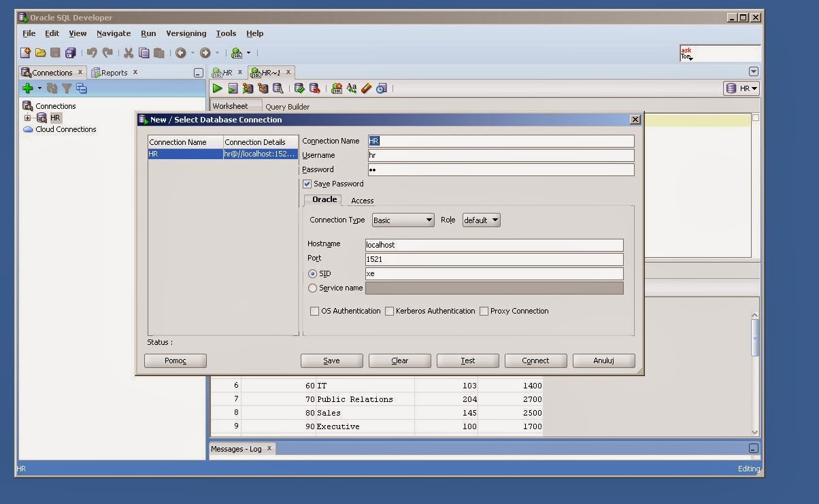This screenshot has height=504, width=819.
Task: Open the File menu
Action: click(x=29, y=33)
